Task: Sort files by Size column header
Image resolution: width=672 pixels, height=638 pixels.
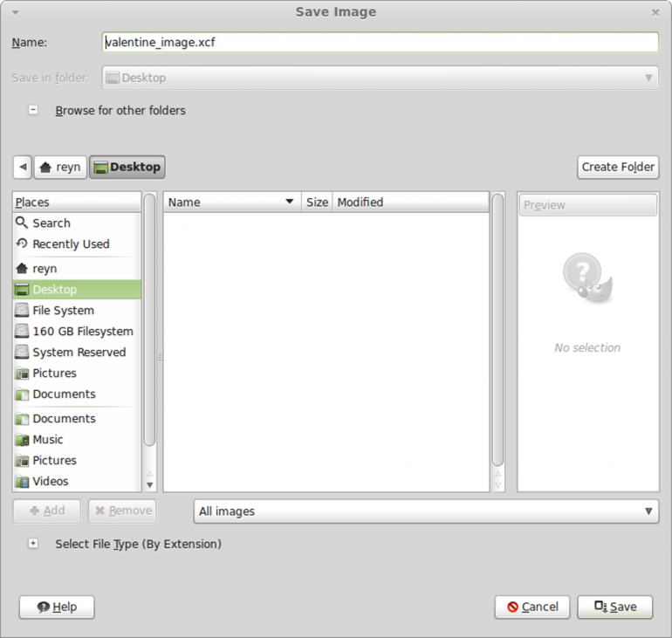Action: coord(317,202)
